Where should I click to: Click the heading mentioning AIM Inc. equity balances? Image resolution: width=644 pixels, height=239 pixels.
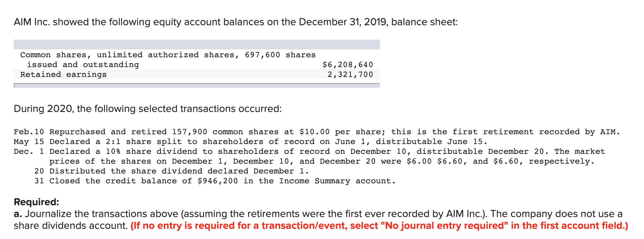(236, 22)
